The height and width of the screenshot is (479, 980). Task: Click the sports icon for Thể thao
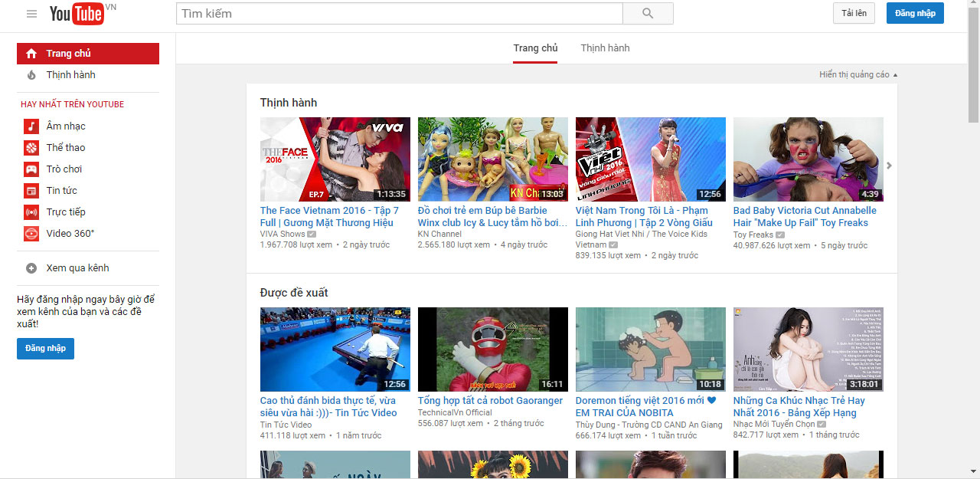click(31, 148)
